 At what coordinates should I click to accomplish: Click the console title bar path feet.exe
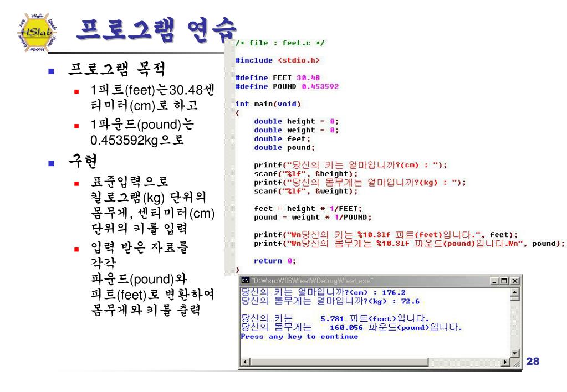[x=313, y=281]
